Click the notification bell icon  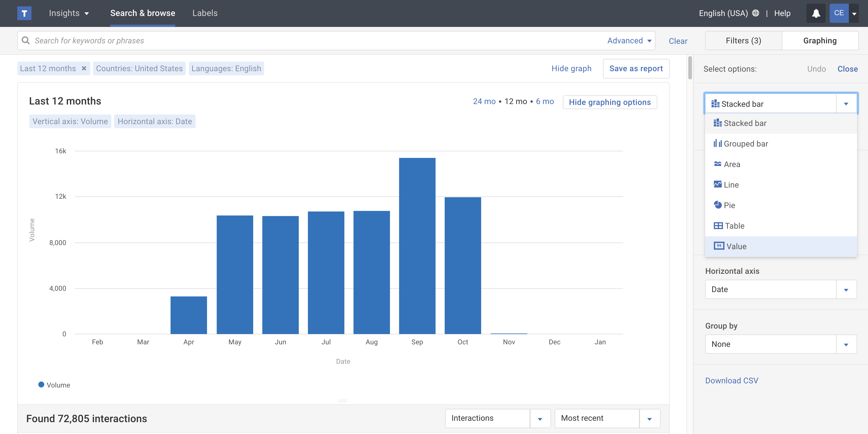(x=816, y=13)
